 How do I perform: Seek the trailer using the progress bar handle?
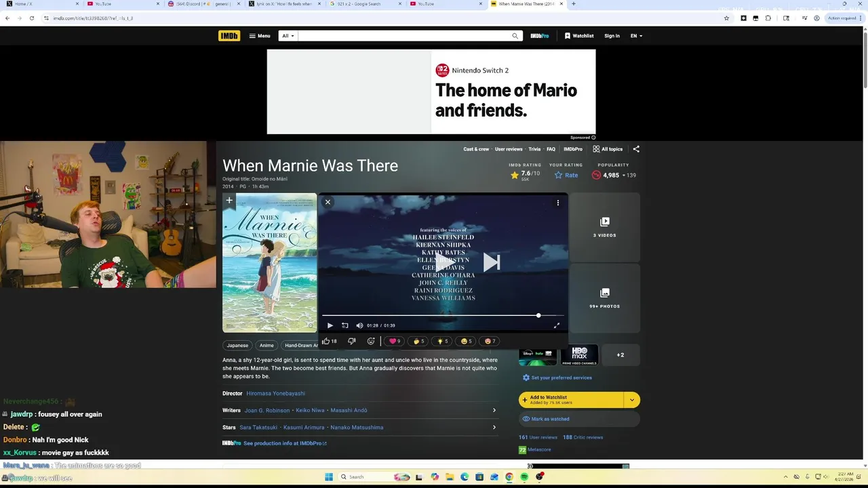tap(538, 315)
